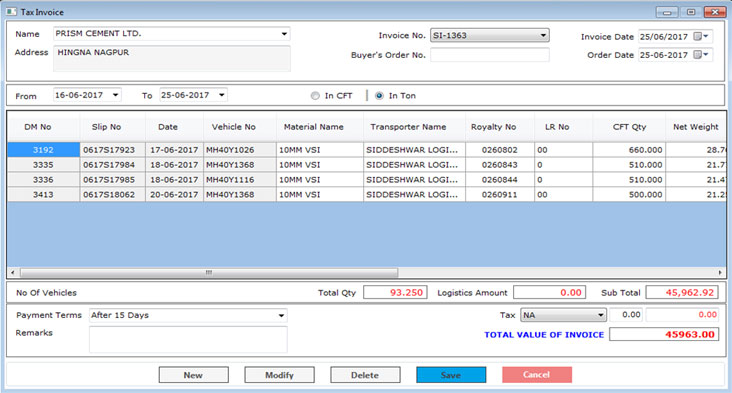Open the Order Date calendar picker icon
Image resolution: width=732 pixels, height=393 pixels.
coord(701,55)
